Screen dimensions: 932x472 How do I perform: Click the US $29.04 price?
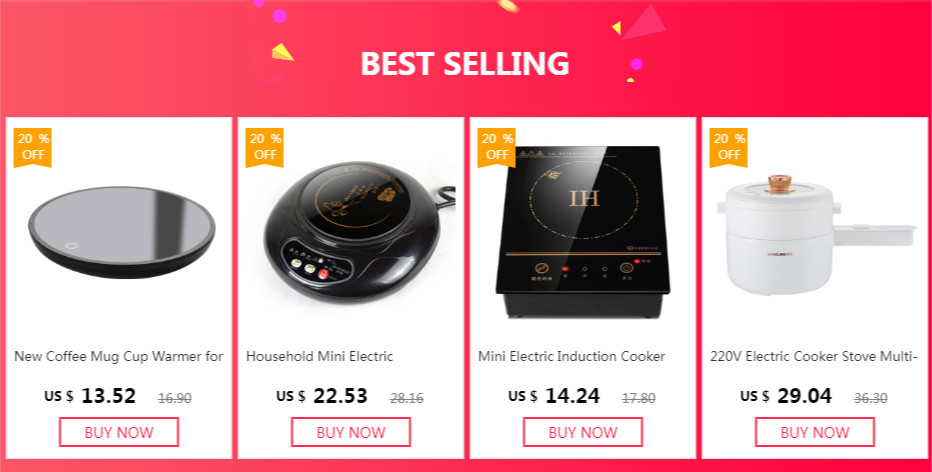pos(786,396)
